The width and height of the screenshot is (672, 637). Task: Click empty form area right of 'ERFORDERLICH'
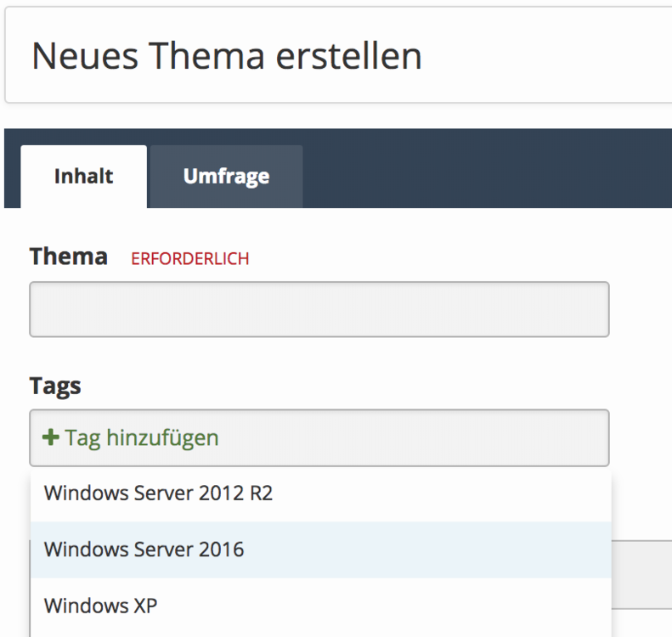coord(442,257)
